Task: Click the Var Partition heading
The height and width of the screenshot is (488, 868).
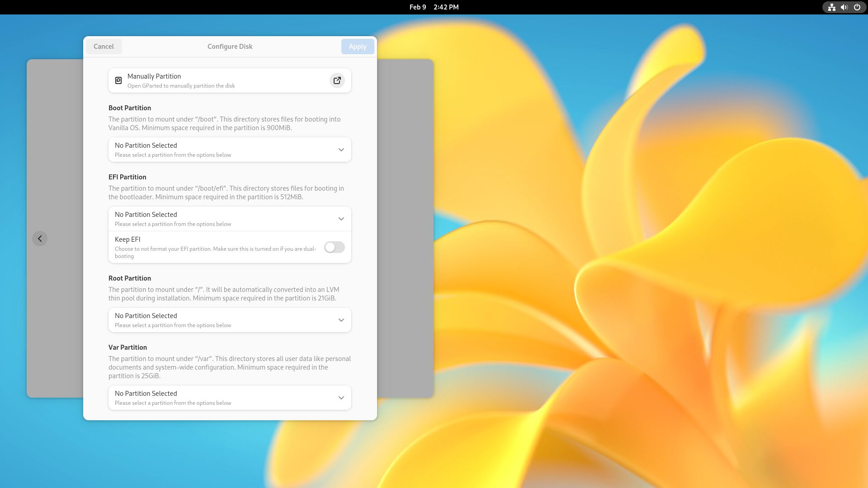Action: click(127, 347)
